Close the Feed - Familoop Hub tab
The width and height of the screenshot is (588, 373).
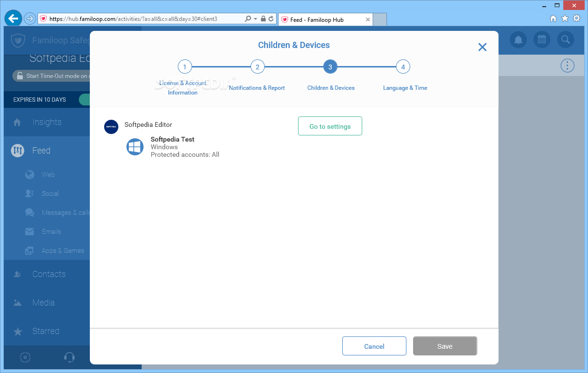[367, 19]
